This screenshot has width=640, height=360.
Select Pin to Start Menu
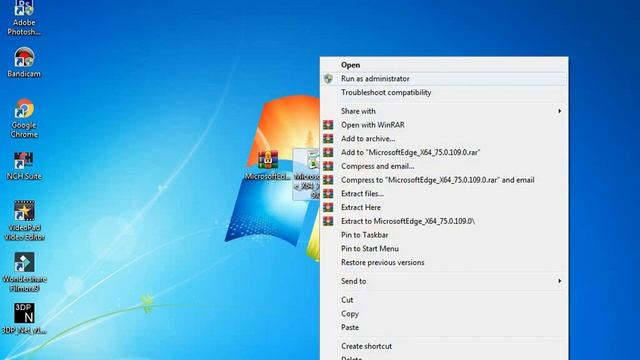[444, 249]
